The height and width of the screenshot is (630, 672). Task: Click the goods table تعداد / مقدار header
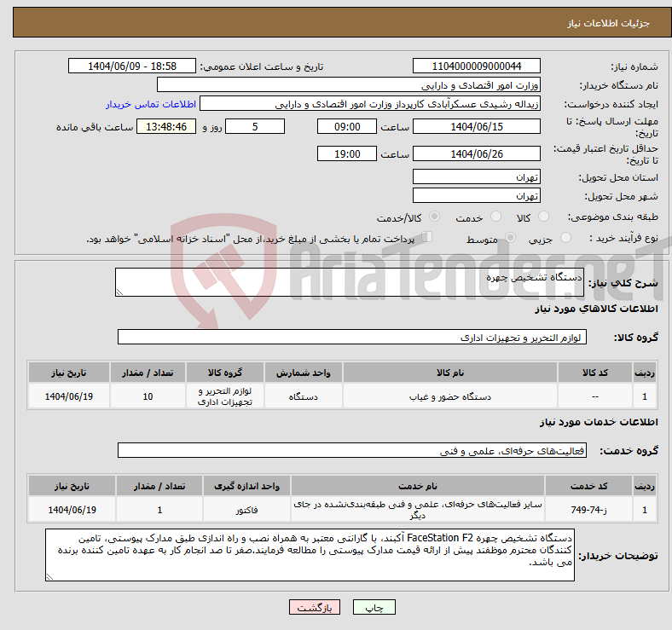148,373
